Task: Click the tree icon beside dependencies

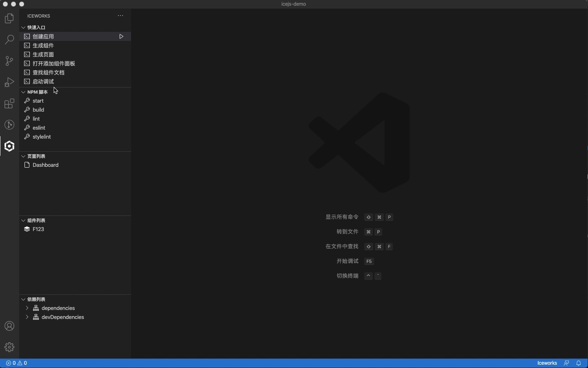Action: tap(36, 308)
